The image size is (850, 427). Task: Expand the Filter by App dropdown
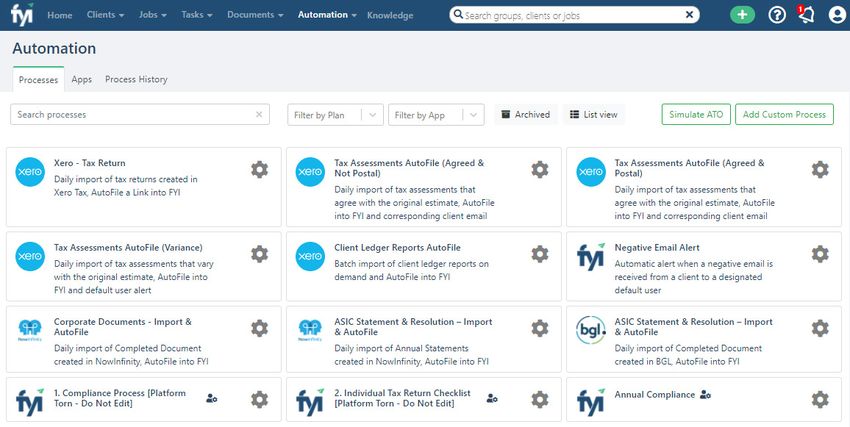pyautogui.click(x=436, y=115)
